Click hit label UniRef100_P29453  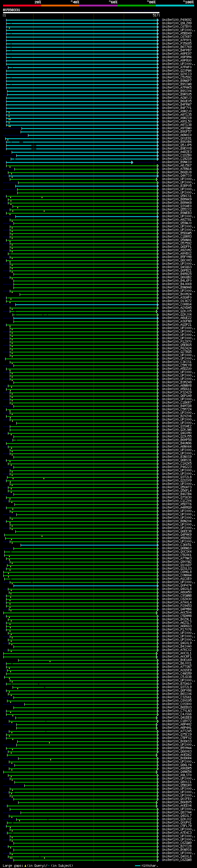click(x=177, y=606)
